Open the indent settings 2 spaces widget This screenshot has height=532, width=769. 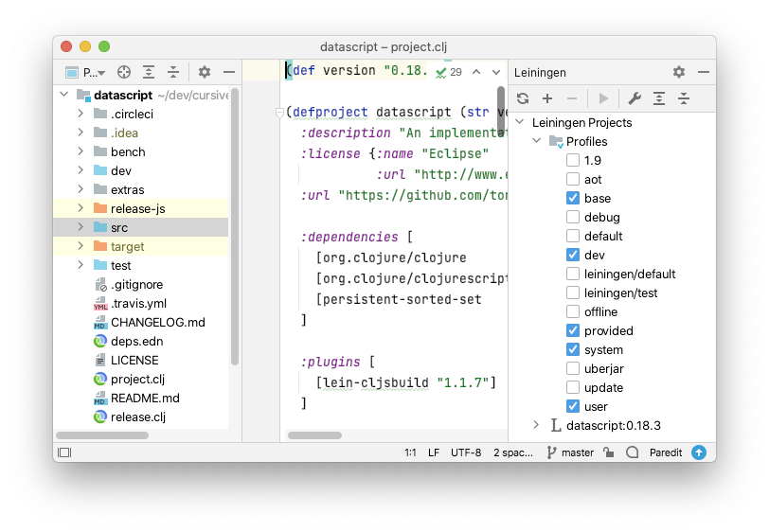pyautogui.click(x=513, y=452)
